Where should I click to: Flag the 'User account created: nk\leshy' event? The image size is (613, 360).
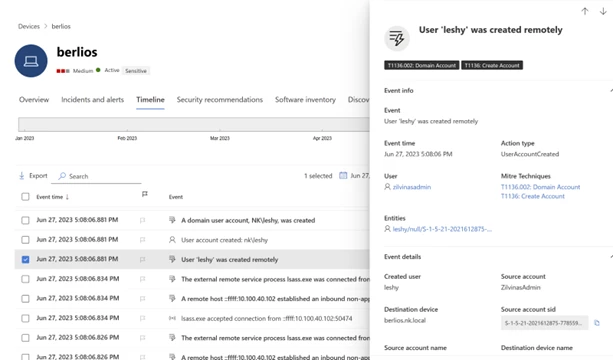tap(142, 240)
